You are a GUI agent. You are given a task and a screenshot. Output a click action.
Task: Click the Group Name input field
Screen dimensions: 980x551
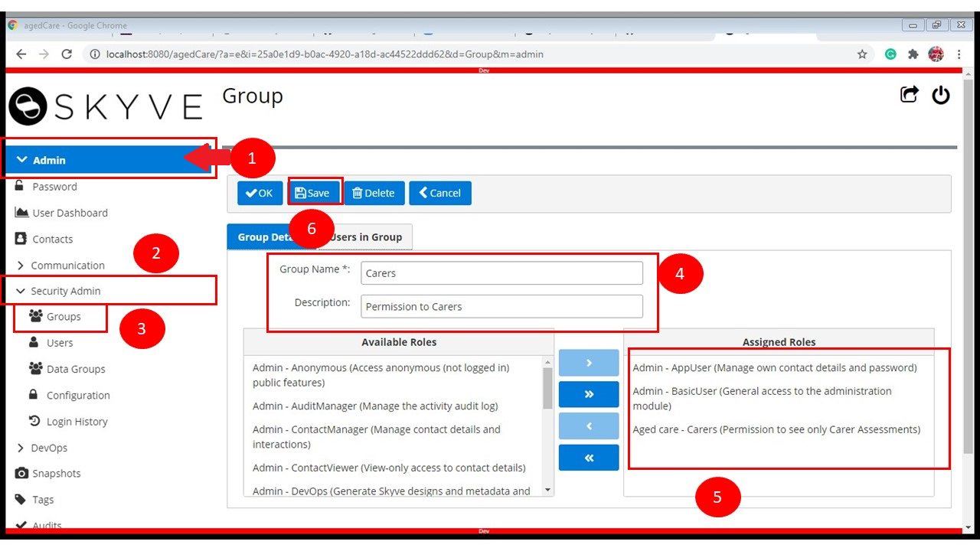click(x=501, y=272)
